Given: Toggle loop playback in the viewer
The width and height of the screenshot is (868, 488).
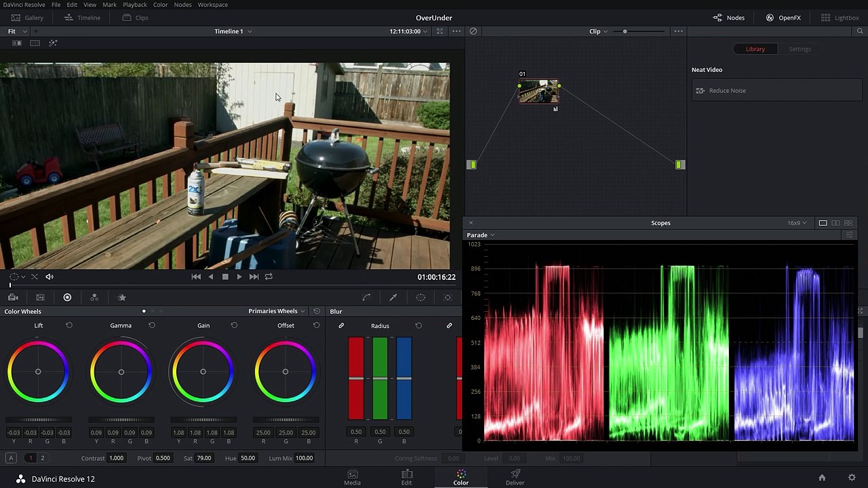Looking at the screenshot, I should point(269,277).
